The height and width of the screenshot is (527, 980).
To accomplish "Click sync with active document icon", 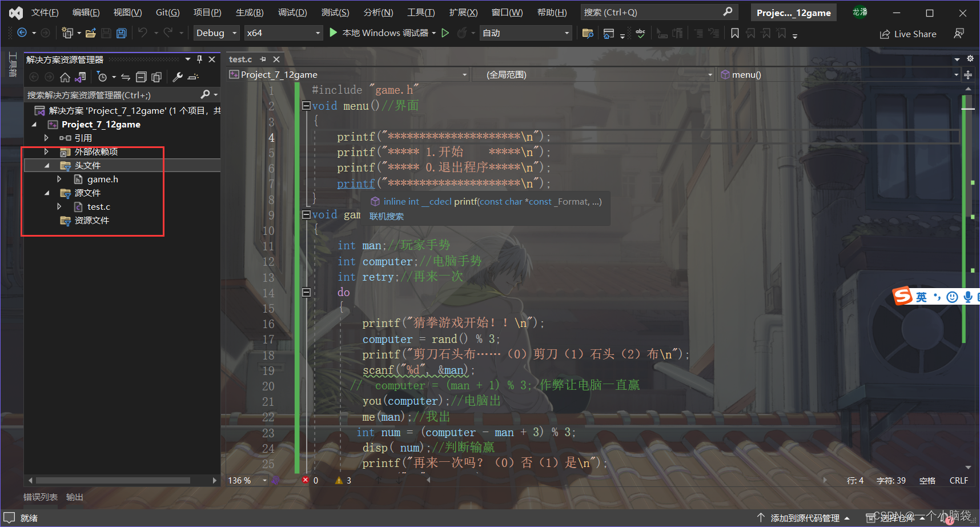I will [x=126, y=77].
